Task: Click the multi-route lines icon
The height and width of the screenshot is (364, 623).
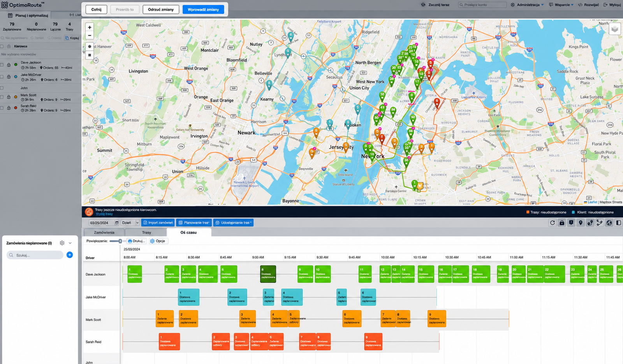Action: pos(600,223)
